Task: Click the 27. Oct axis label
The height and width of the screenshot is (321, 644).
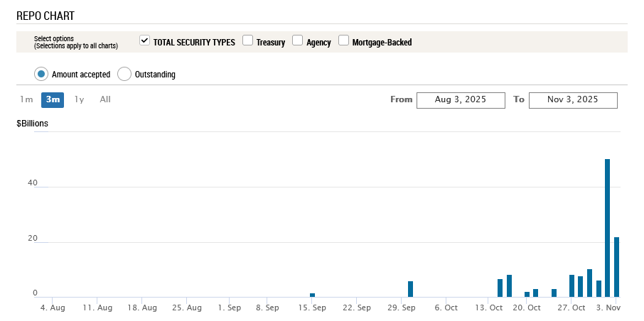Action: click(x=571, y=308)
